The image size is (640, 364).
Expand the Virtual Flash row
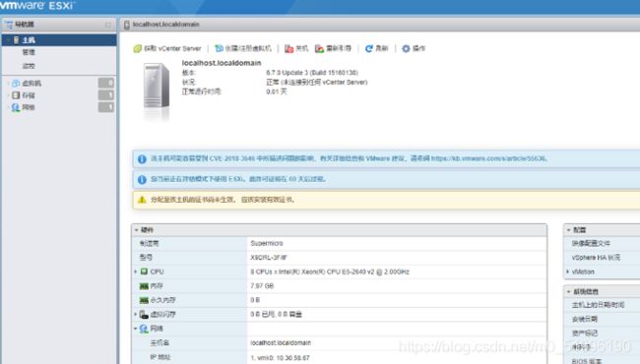pyautogui.click(x=136, y=314)
